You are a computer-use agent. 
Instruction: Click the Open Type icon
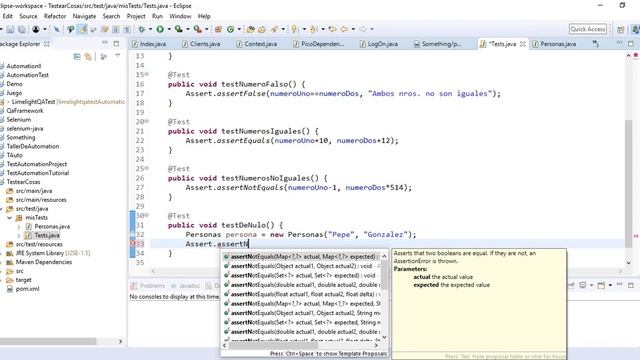pos(251,29)
